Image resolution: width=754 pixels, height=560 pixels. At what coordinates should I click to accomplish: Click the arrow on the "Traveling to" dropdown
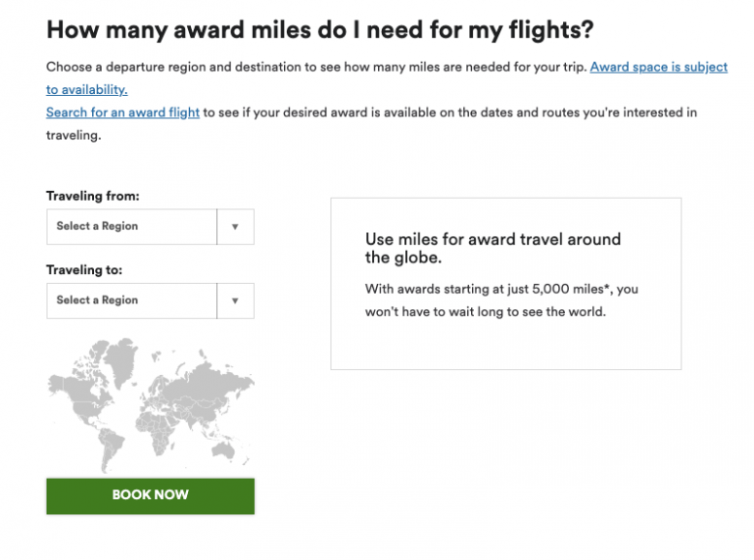[x=235, y=301]
